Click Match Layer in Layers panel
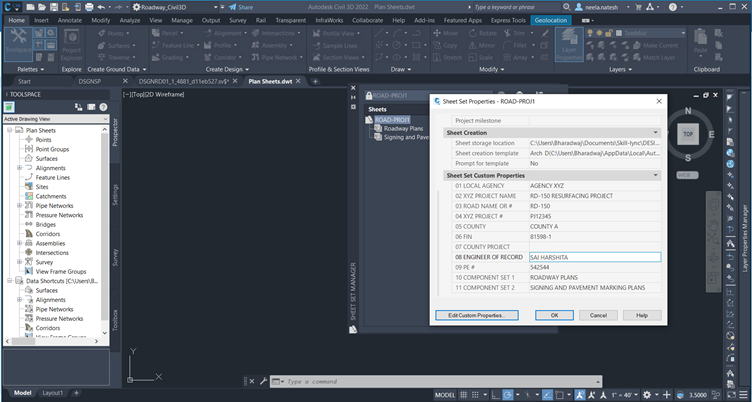 coord(654,57)
